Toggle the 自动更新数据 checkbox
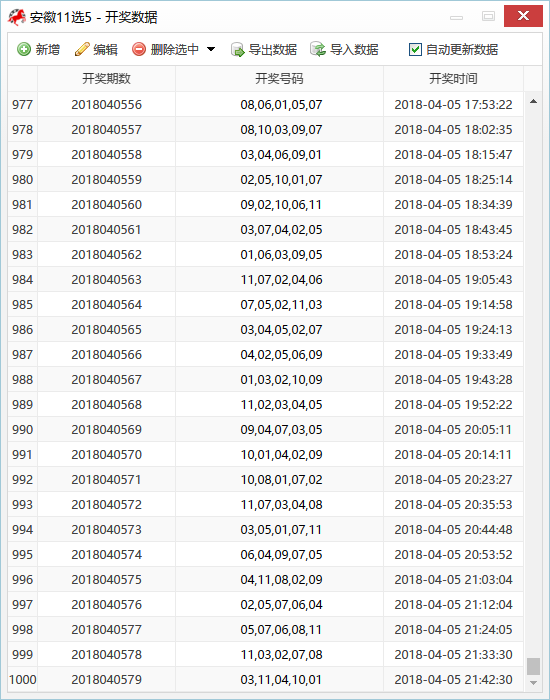Image resolution: width=550 pixels, height=700 pixels. pos(415,50)
